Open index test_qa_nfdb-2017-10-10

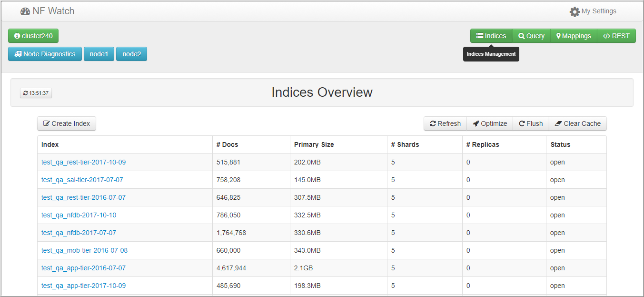pos(79,215)
